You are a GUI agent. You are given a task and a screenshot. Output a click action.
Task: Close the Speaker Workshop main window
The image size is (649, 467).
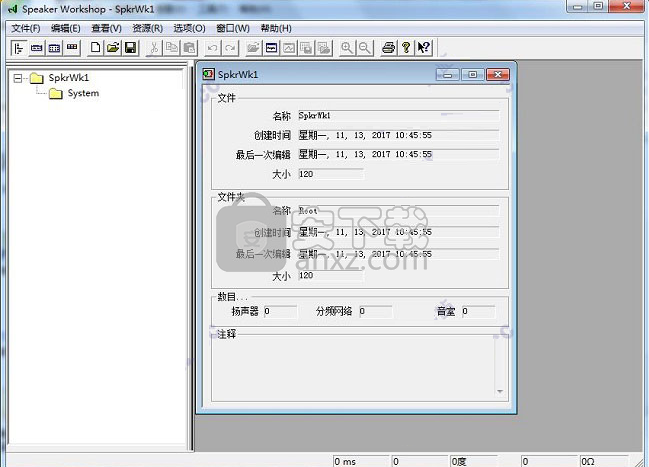coord(626,6)
